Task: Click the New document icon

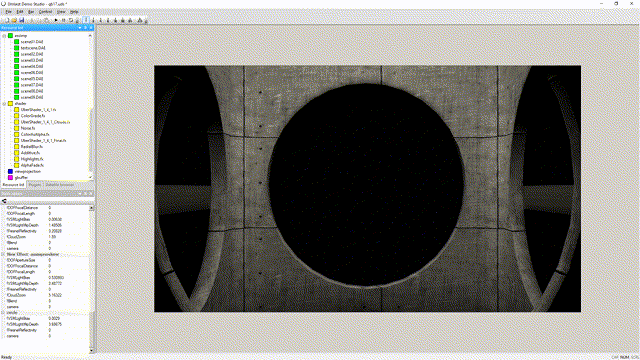Action: 7,20
